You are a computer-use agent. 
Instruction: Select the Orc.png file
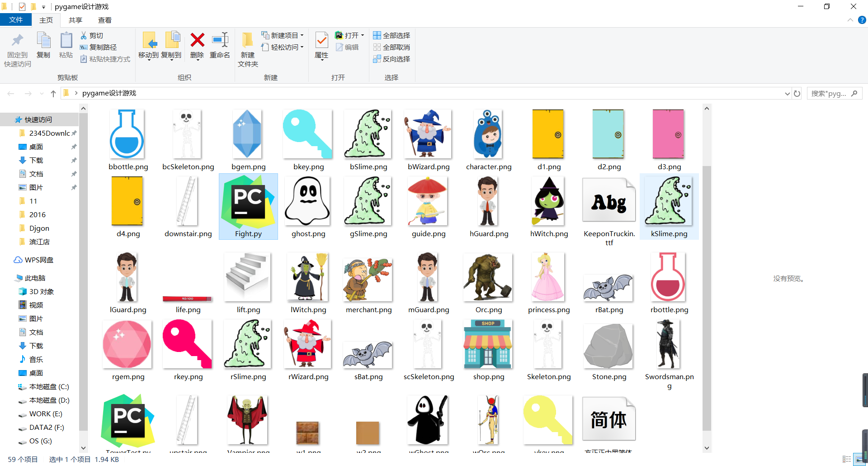pyautogui.click(x=489, y=283)
